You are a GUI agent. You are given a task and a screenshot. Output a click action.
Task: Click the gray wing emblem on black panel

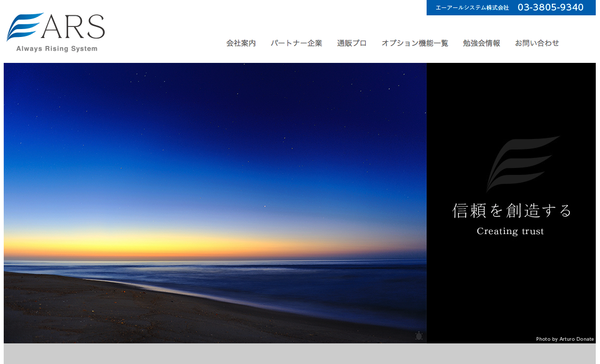point(522,163)
